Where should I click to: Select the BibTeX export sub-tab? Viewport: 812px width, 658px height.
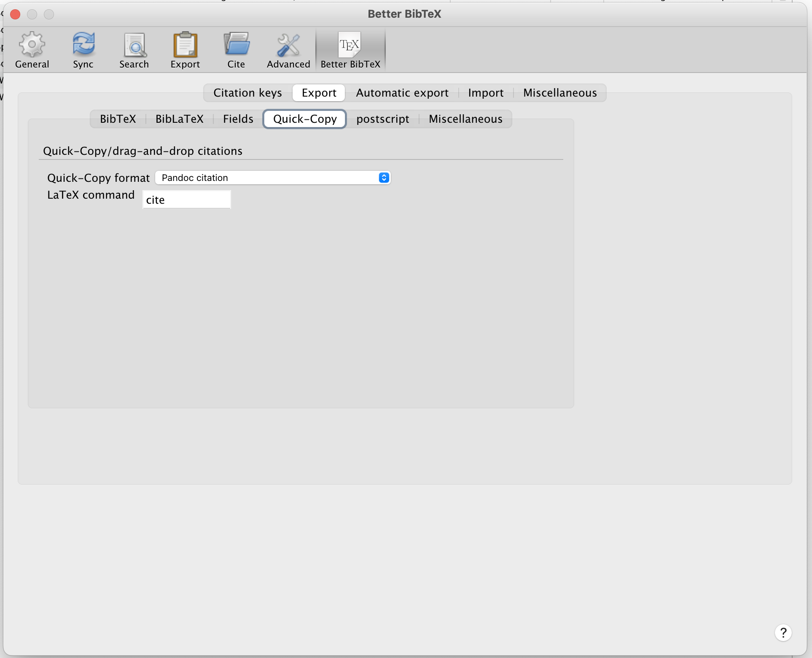coord(118,119)
